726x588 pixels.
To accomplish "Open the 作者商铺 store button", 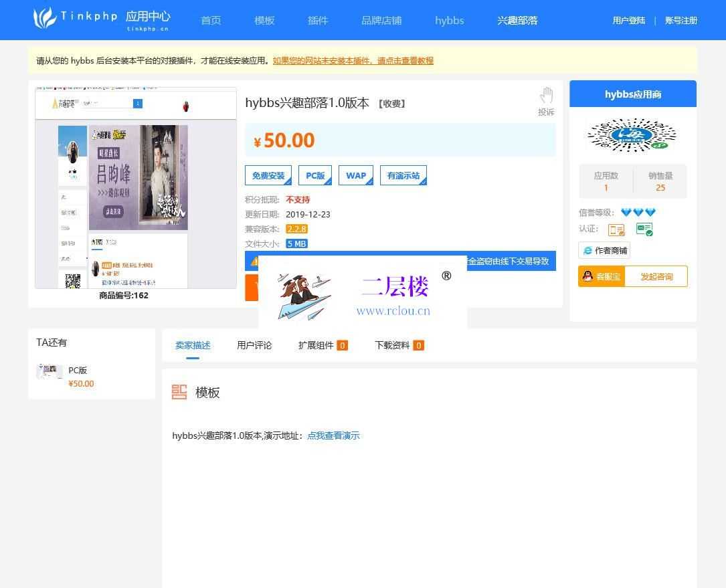I will pos(604,250).
